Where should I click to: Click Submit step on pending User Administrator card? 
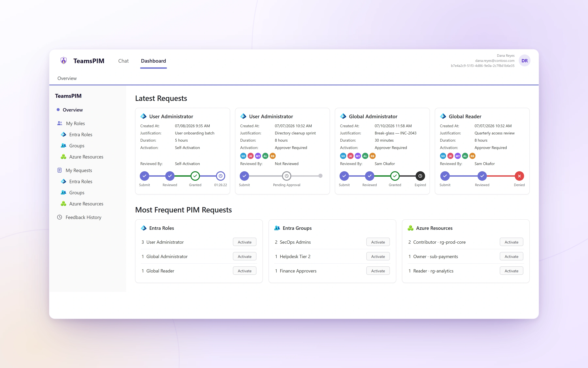point(244,176)
